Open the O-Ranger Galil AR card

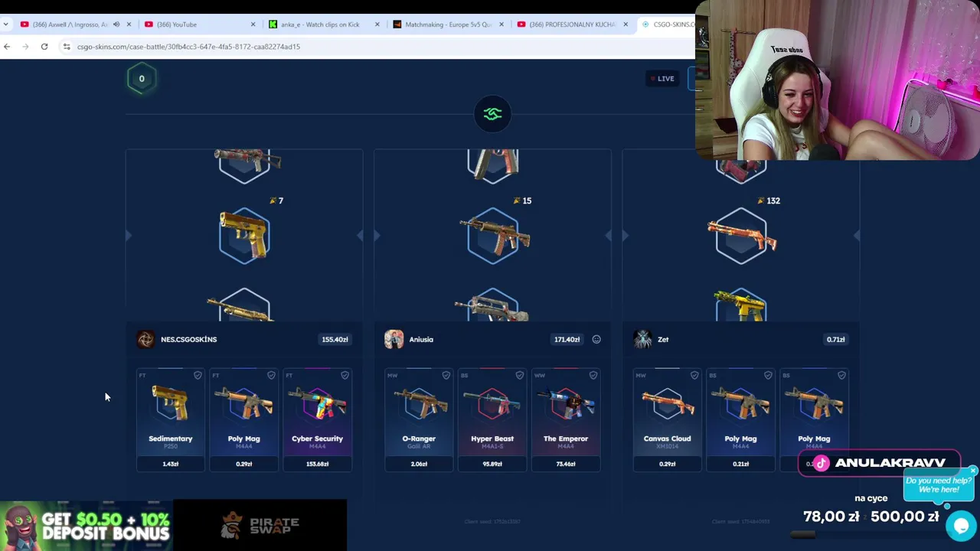(x=419, y=419)
